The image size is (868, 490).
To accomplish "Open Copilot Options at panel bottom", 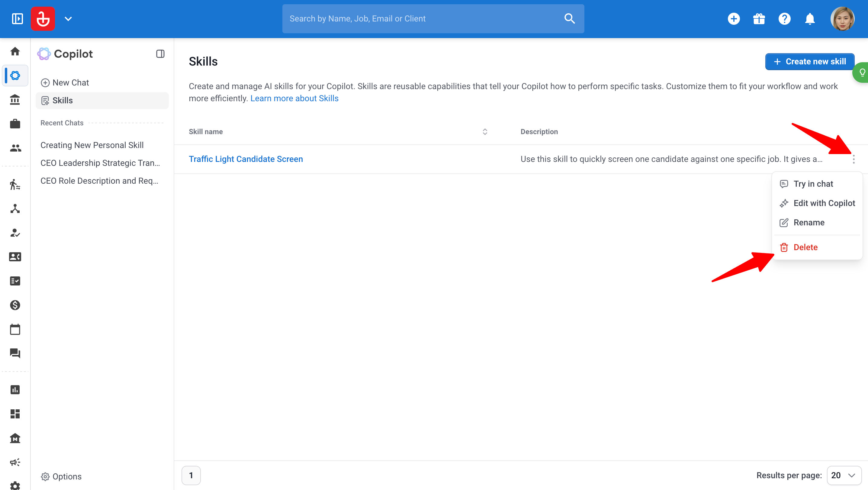I will click(x=61, y=476).
